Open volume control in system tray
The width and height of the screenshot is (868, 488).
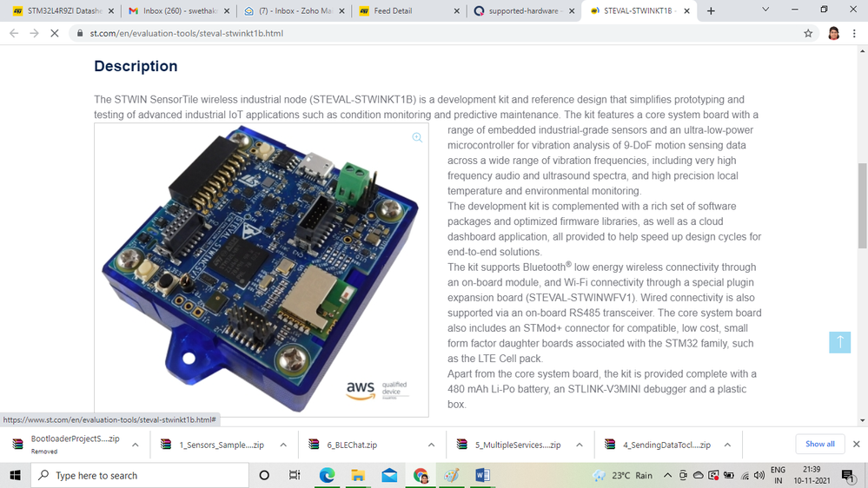click(x=759, y=475)
